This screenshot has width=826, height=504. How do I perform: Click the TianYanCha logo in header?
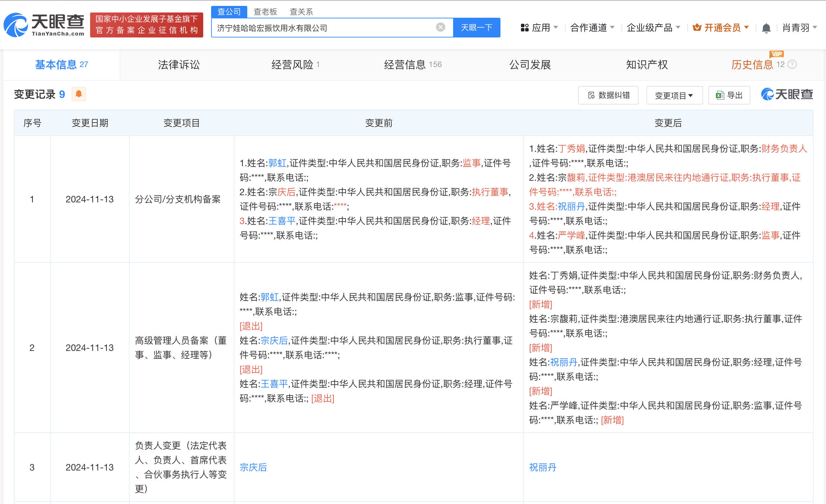[x=44, y=25]
